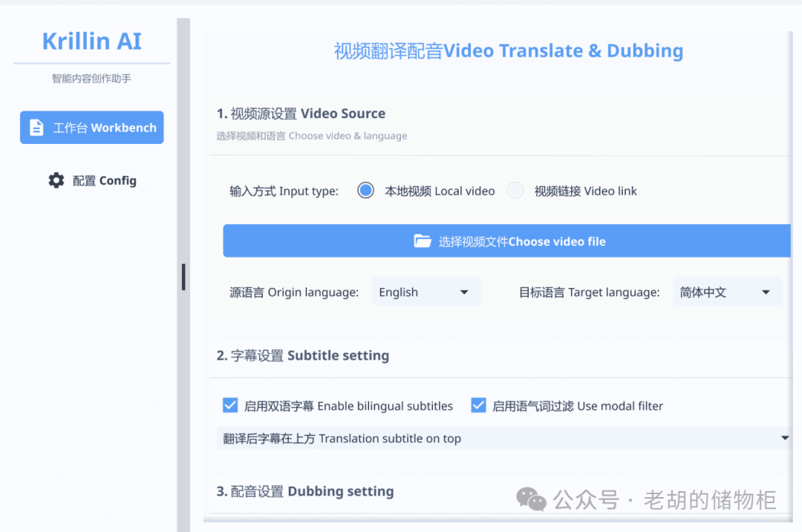Click the 目标语言 Target language label
Image resolution: width=802 pixels, height=532 pixels.
point(589,292)
